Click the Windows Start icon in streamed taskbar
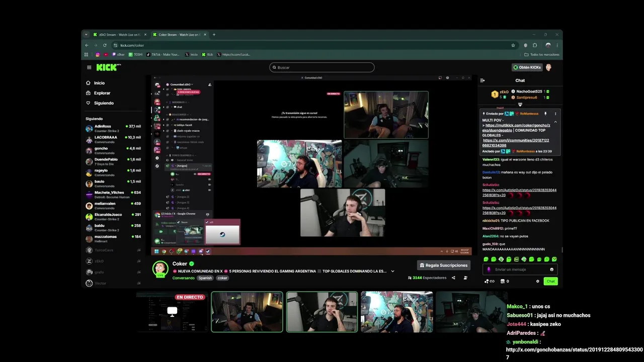 pos(156,251)
